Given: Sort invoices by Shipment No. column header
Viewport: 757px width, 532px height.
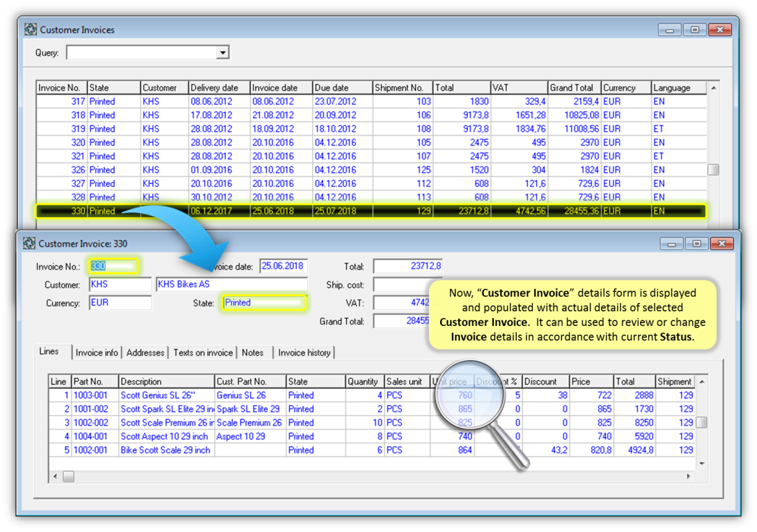Looking at the screenshot, I should [x=403, y=88].
